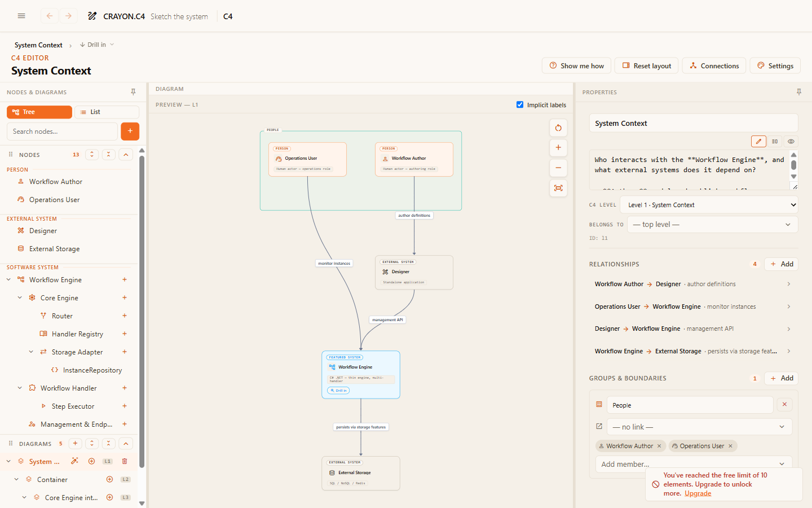812x508 pixels.
Task: Add child to Step Executor node
Action: [125, 406]
